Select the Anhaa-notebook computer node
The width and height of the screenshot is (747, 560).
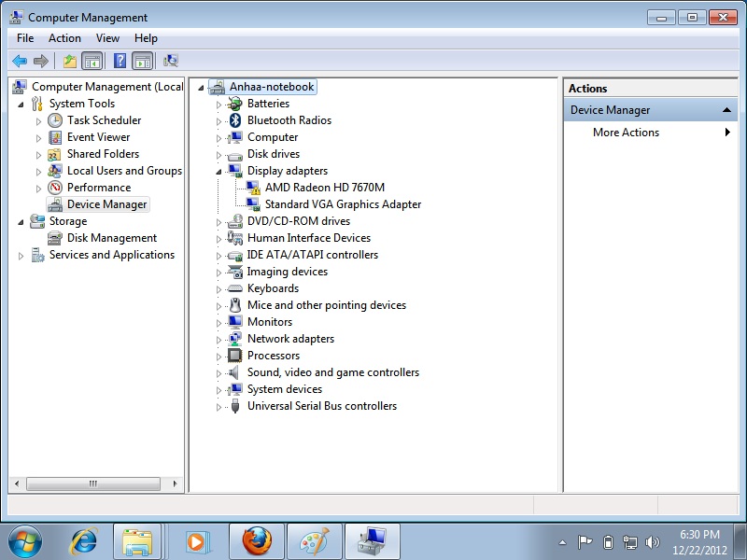tap(272, 87)
